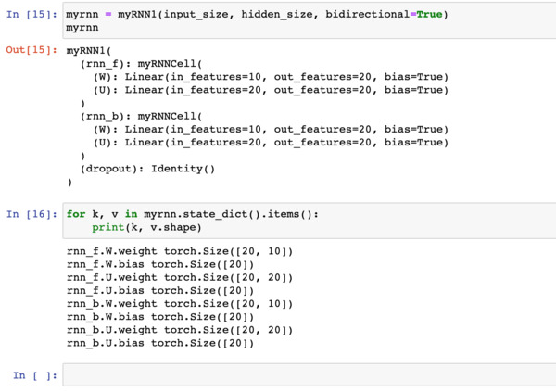Click 'rnn_f.U.bias torch.Size([20])' output
This screenshot has width=556, height=392.
(160, 291)
